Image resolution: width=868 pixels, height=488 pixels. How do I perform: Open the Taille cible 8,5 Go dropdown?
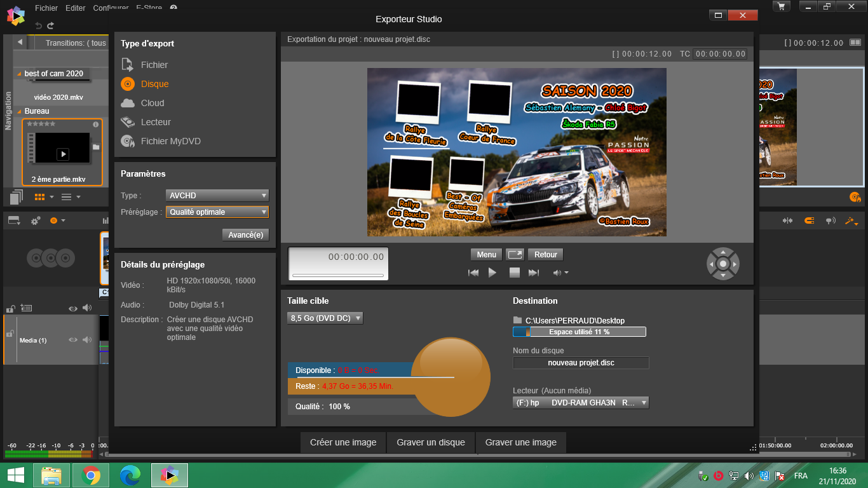coord(325,318)
